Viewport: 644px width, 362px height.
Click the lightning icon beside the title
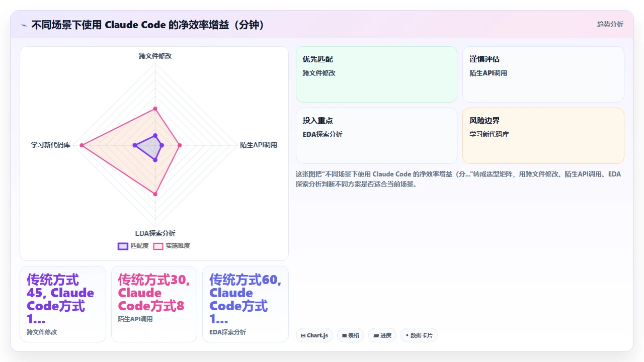pos(24,25)
